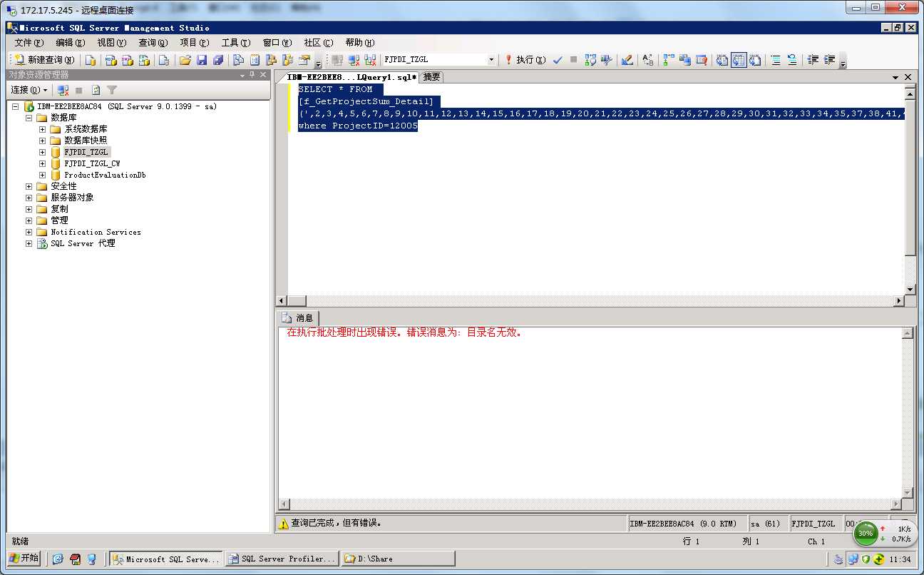This screenshot has height=575, width=924.
Task: Click the Display Estimated Execution Plan icon
Action: click(x=590, y=60)
